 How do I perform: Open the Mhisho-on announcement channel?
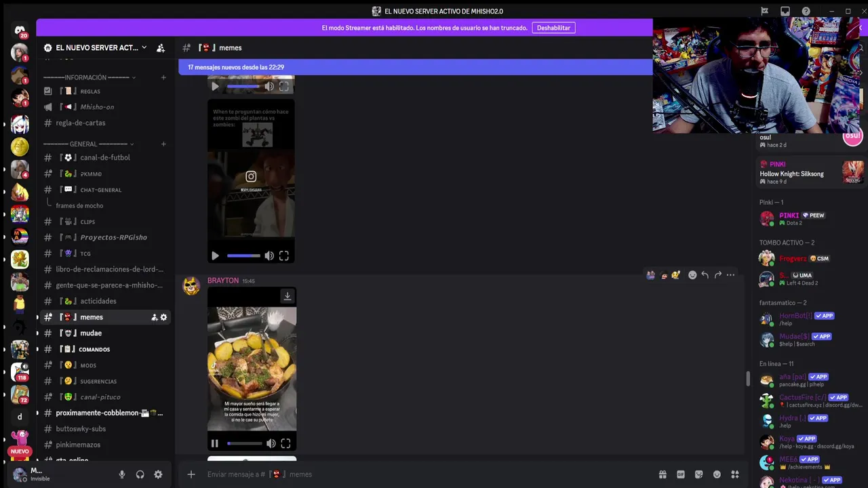tap(105, 107)
